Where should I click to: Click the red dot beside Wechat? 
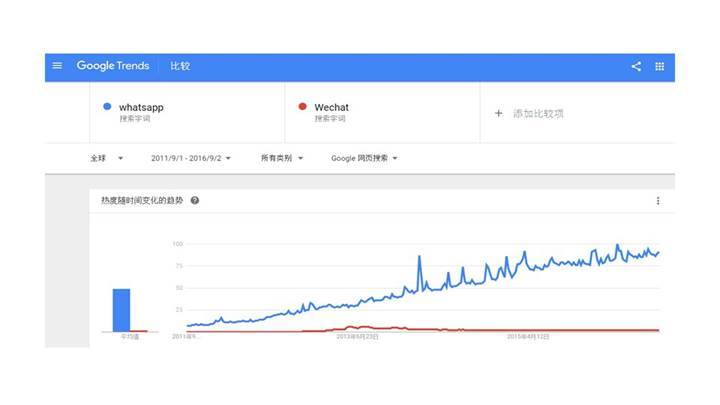[x=302, y=107]
